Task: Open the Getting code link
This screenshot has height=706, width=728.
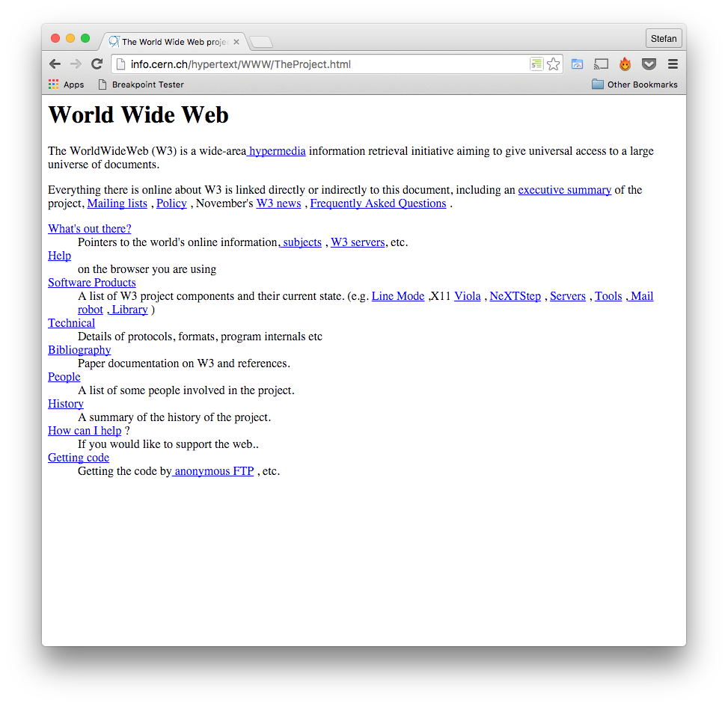Action: click(x=79, y=458)
